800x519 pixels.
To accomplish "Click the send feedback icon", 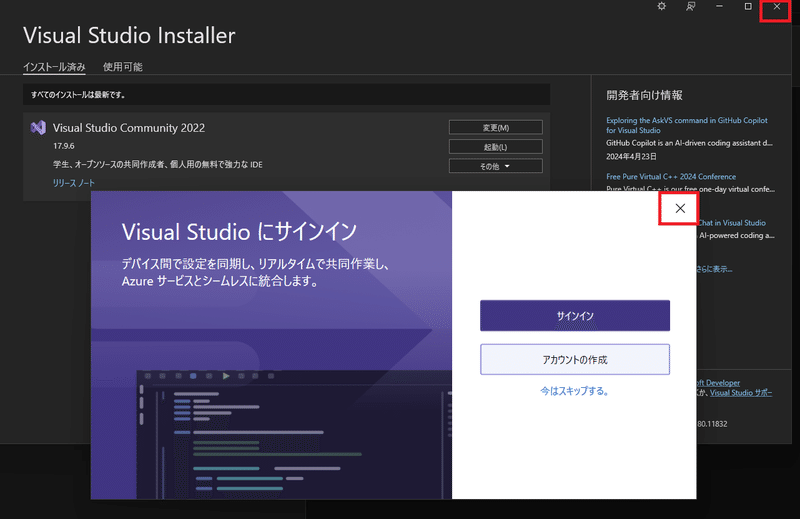I will (x=690, y=6).
